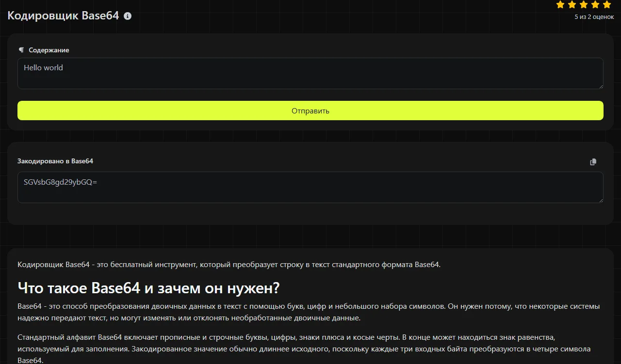621x364 pixels.
Task: Focus the Содержание input containing Hello world
Action: pos(310,73)
